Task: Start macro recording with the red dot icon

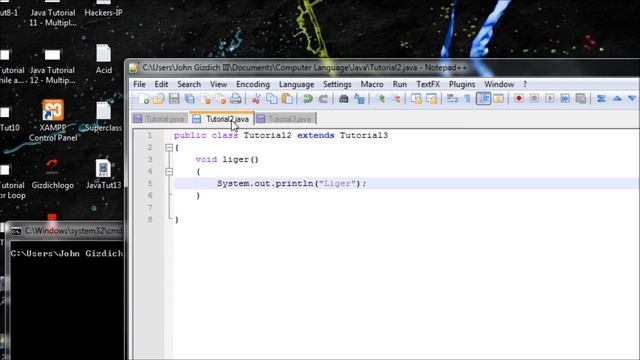Action: pyautogui.click(x=519, y=99)
